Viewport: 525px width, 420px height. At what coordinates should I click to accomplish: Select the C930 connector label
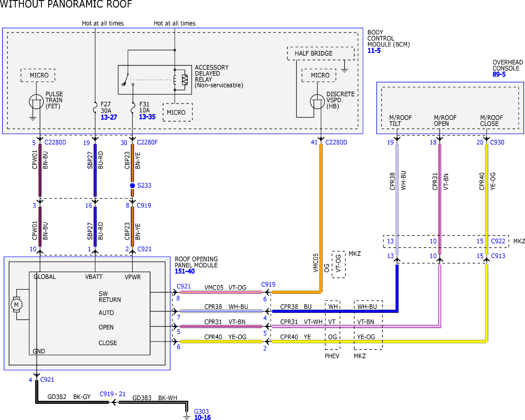point(497,142)
